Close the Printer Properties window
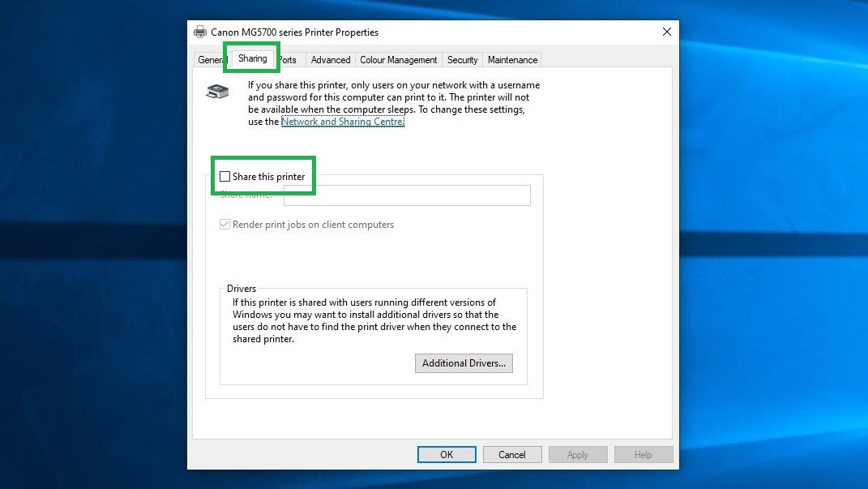The width and height of the screenshot is (868, 489). click(666, 32)
